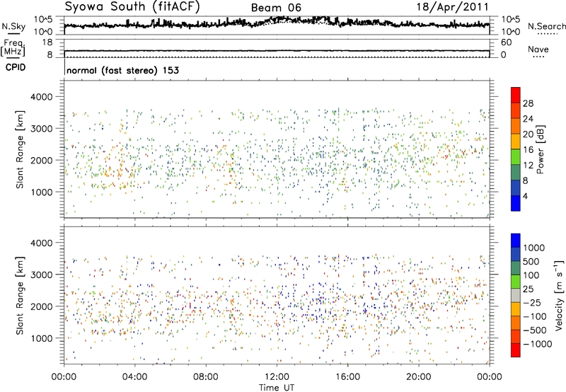The height and width of the screenshot is (392, 566).
Task: Click the 'Nave' legend label
Action: tap(538, 49)
